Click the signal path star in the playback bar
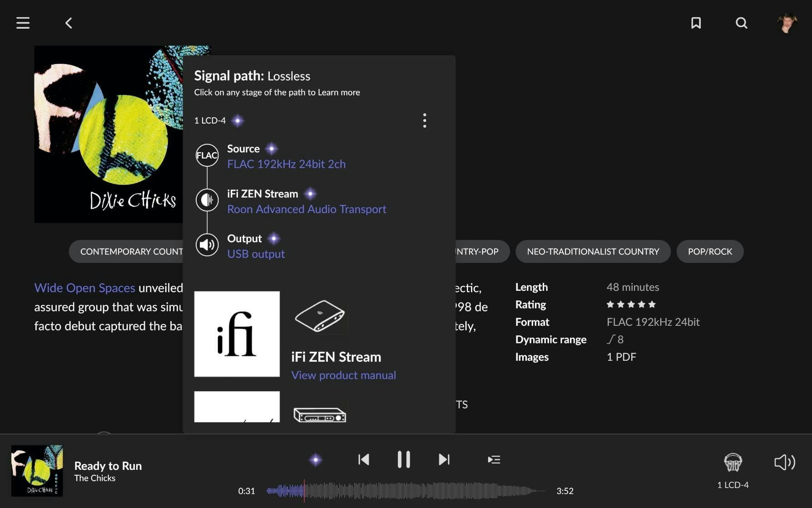 tap(316, 460)
